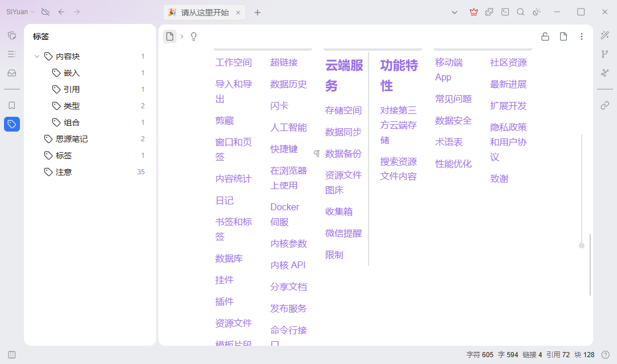Viewport: 617px width, 364px height.
Task: Select the 思源笔记 tag
Action: point(90,139)
